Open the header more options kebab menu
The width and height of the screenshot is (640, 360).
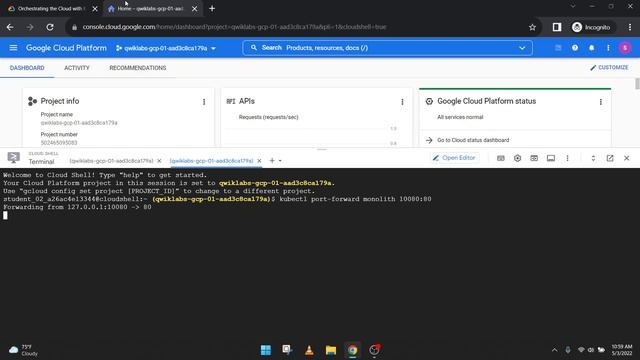pyautogui.click(x=608, y=48)
